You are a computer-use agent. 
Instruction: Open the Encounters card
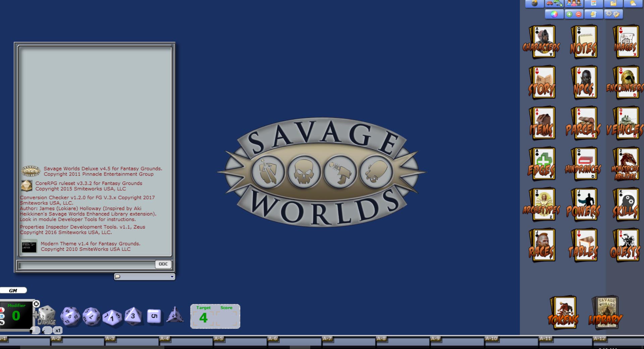coord(625,82)
